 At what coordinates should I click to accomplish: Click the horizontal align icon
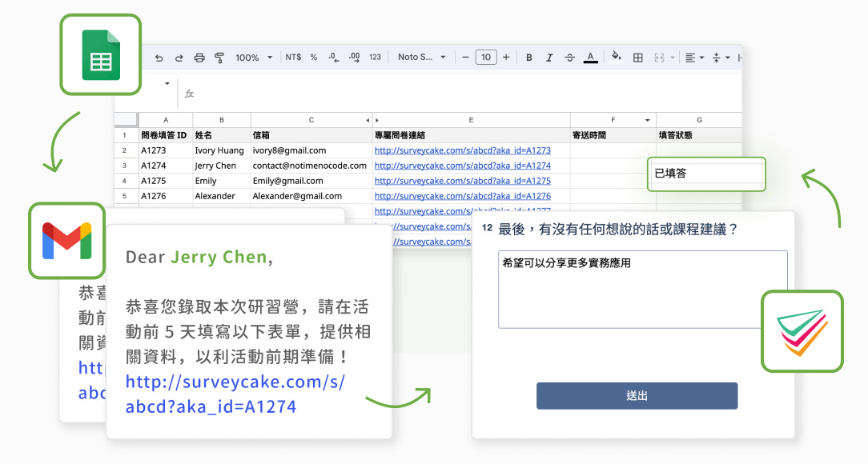coord(689,58)
